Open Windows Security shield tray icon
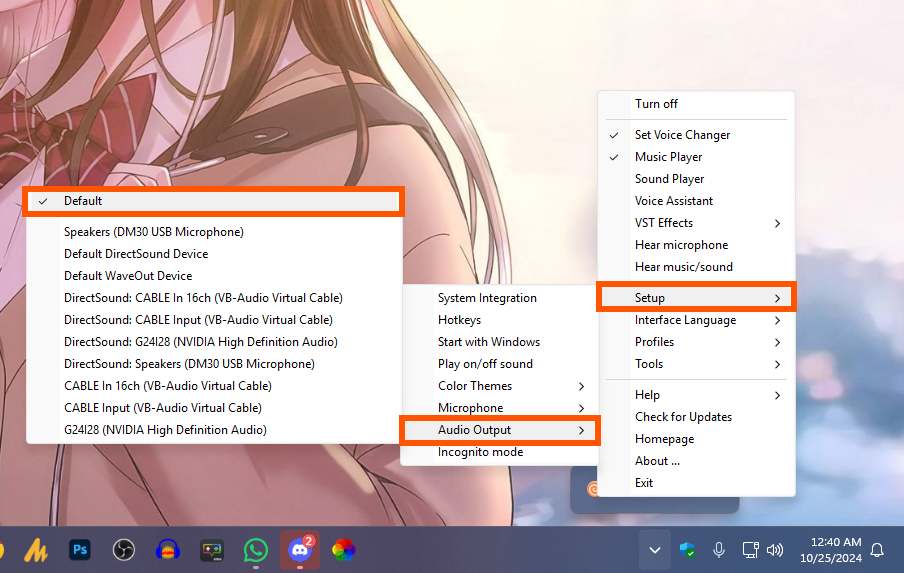Screen dimensions: 904x573 pos(687,550)
